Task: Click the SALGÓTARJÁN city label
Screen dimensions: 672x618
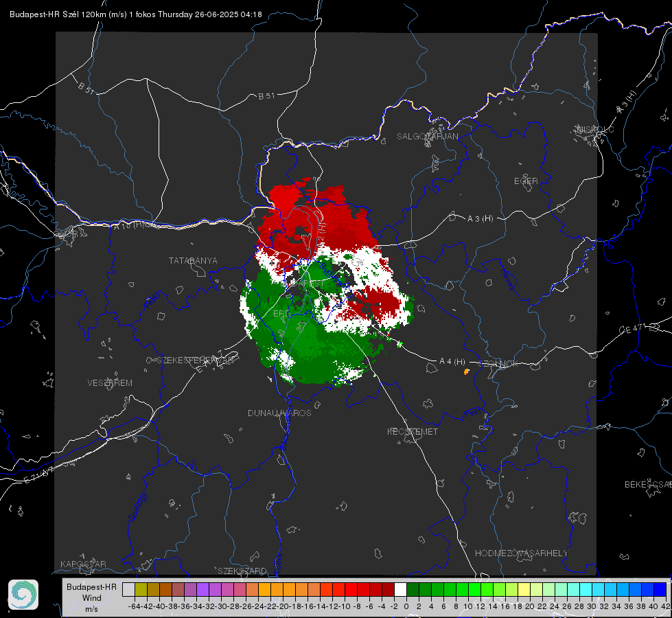Action: (427, 137)
